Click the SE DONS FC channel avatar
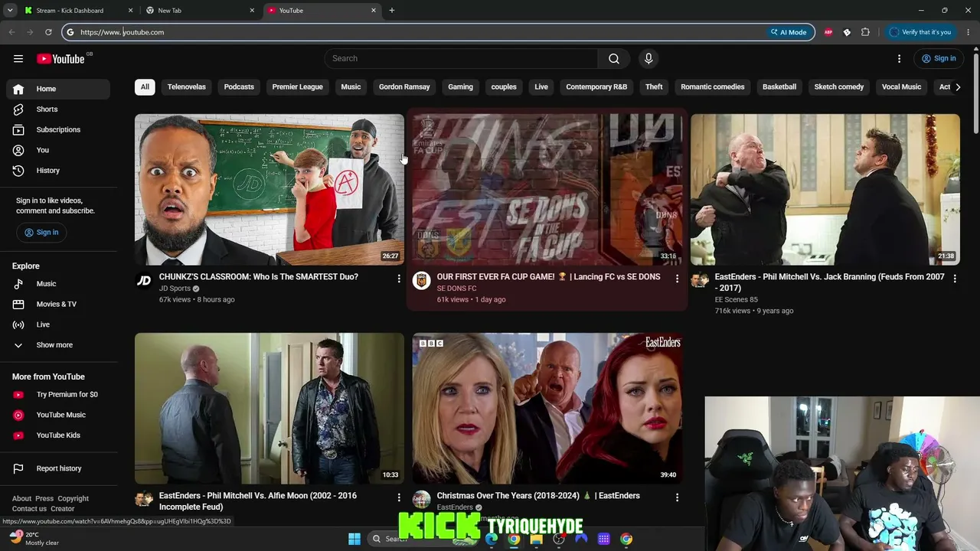The image size is (980, 551). [x=421, y=281]
